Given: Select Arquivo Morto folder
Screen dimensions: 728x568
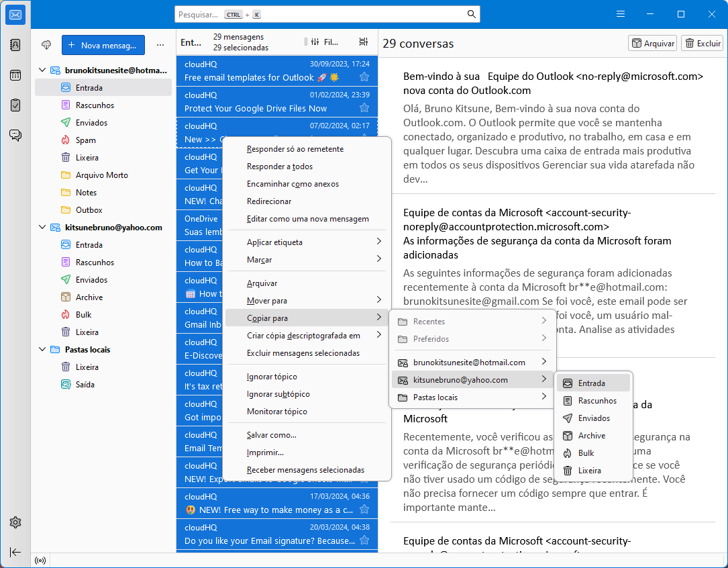Looking at the screenshot, I should tap(103, 175).
